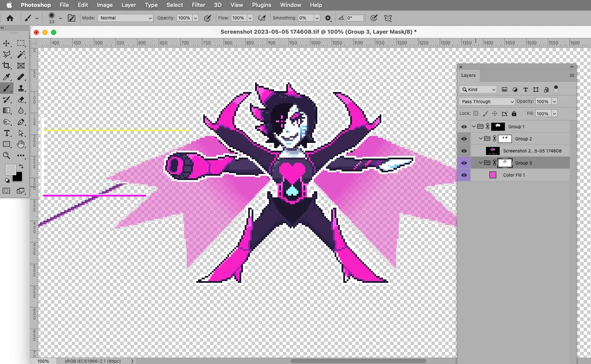The height and width of the screenshot is (364, 591).
Task: Go to the Home screen
Action: [x=10, y=18]
